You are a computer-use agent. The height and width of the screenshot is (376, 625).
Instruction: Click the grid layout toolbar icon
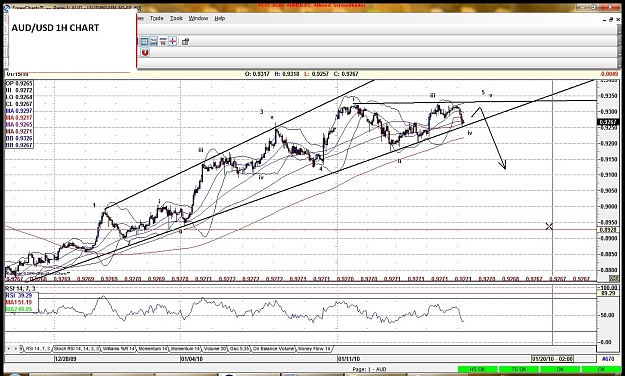pyautogui.click(x=144, y=41)
